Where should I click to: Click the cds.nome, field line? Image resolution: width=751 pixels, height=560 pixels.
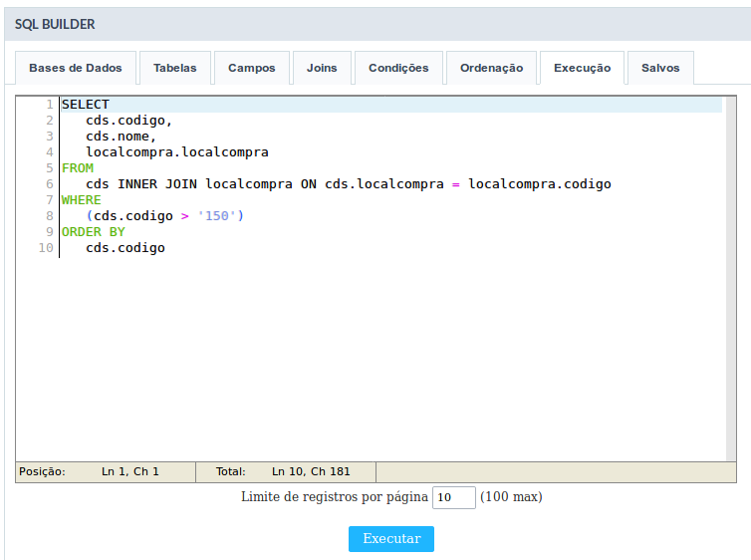pos(121,137)
